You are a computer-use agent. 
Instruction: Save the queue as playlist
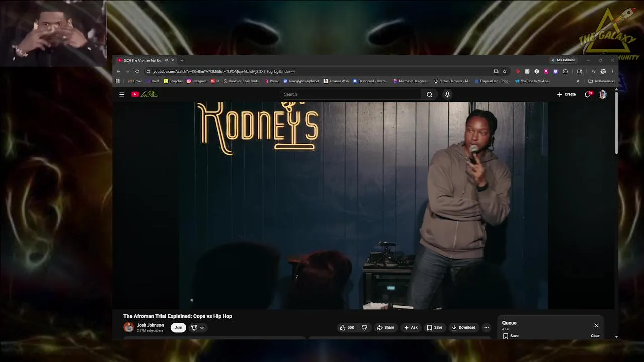click(511, 336)
